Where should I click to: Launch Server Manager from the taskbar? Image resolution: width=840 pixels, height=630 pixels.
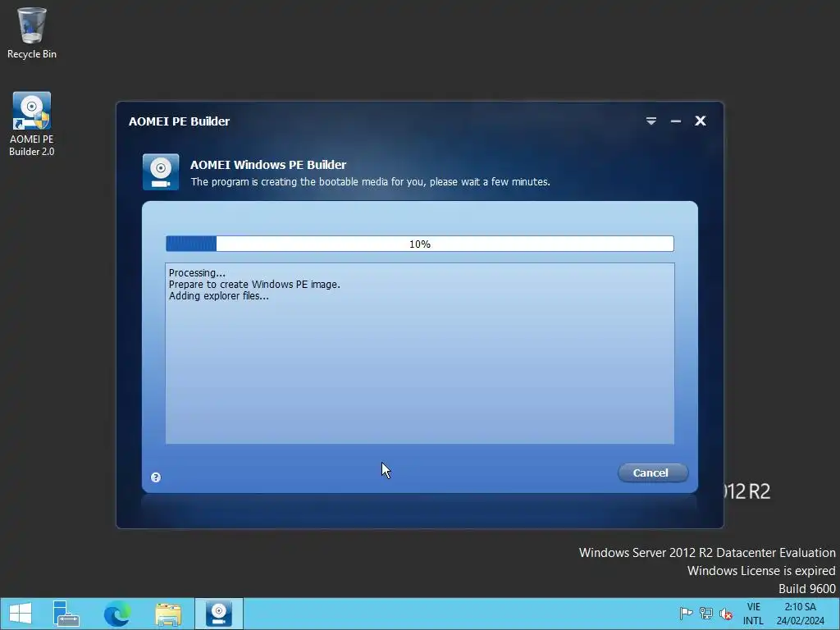(x=66, y=614)
